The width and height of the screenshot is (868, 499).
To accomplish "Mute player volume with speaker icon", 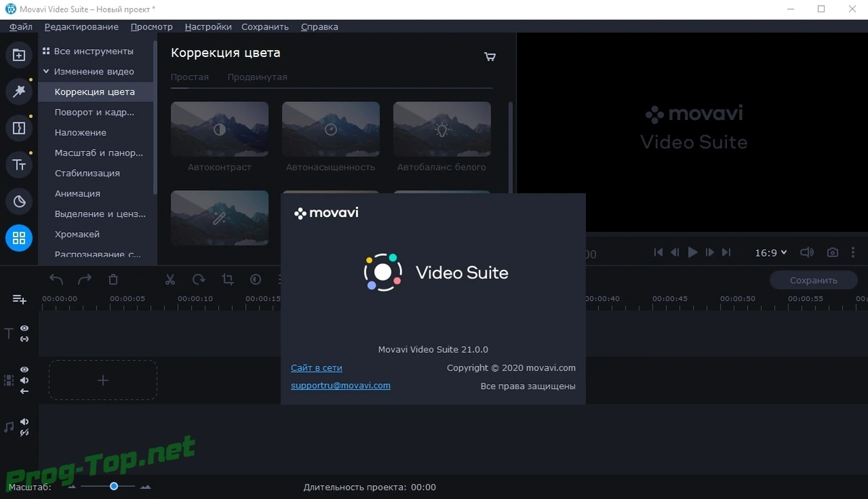I will click(x=807, y=252).
